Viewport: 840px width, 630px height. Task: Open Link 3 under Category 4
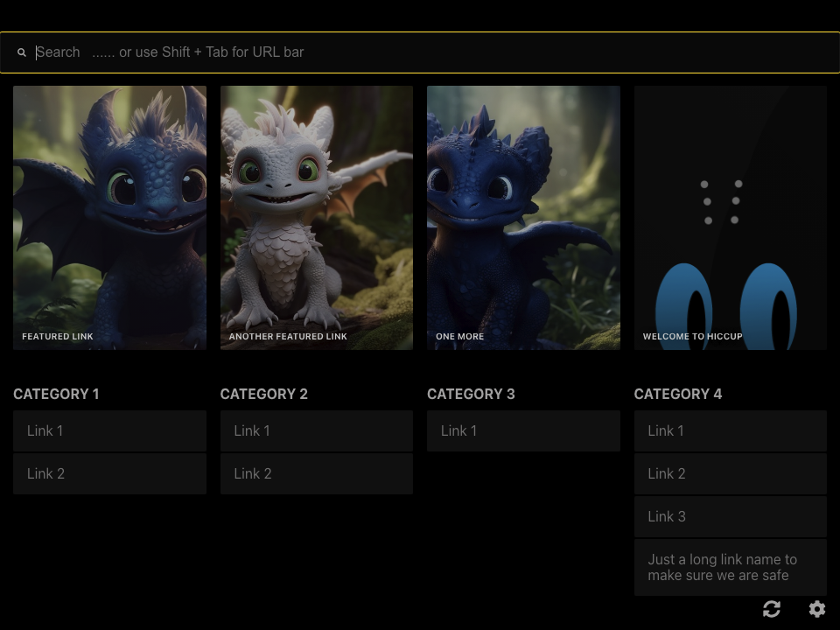pos(730,516)
